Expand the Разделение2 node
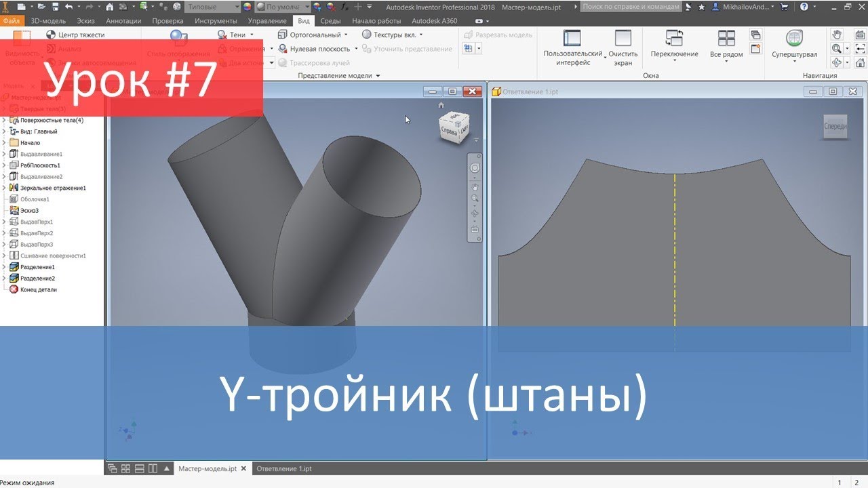 [4, 279]
